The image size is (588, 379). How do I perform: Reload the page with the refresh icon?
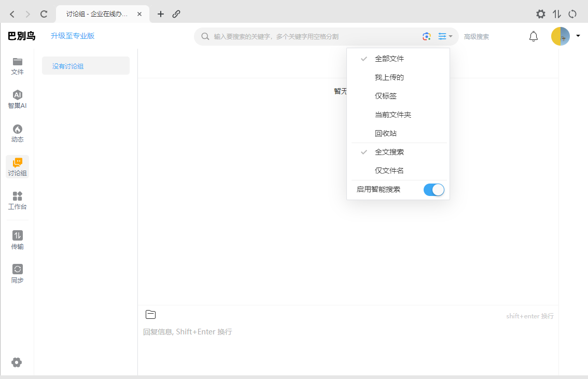pos(44,14)
